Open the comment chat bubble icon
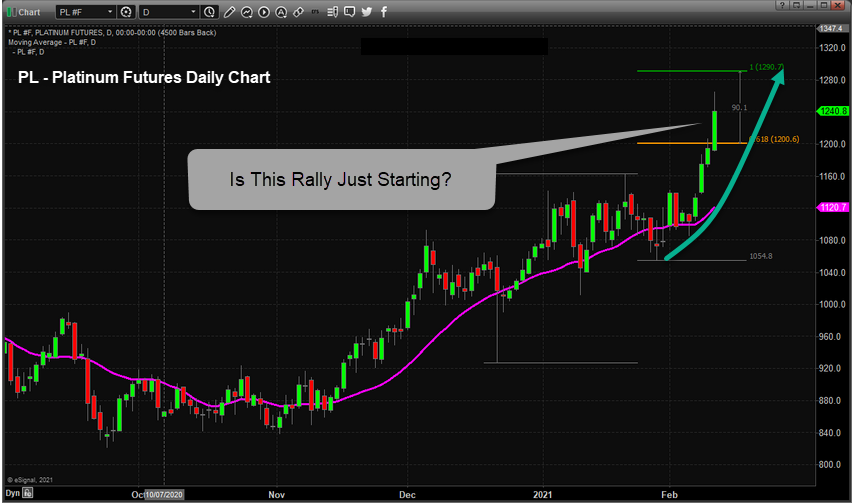The height and width of the screenshot is (503, 852). coord(349,12)
